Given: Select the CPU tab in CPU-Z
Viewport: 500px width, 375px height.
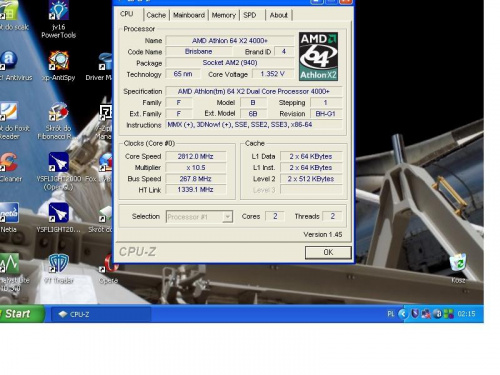Looking at the screenshot, I should pyautogui.click(x=127, y=14).
